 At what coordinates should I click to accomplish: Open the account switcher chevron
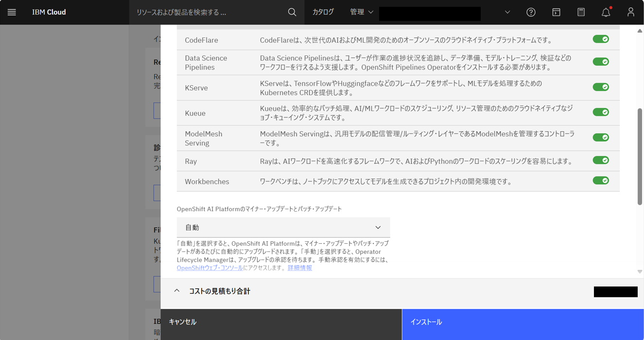pyautogui.click(x=507, y=12)
